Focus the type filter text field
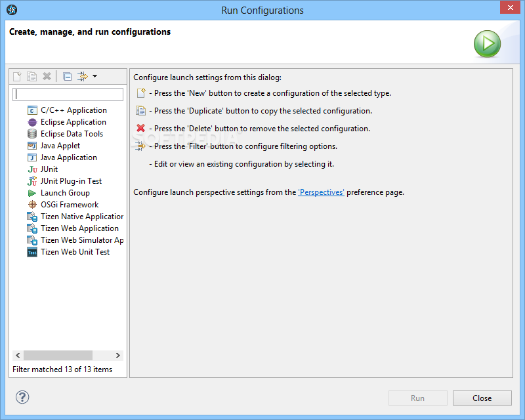 tap(68, 94)
